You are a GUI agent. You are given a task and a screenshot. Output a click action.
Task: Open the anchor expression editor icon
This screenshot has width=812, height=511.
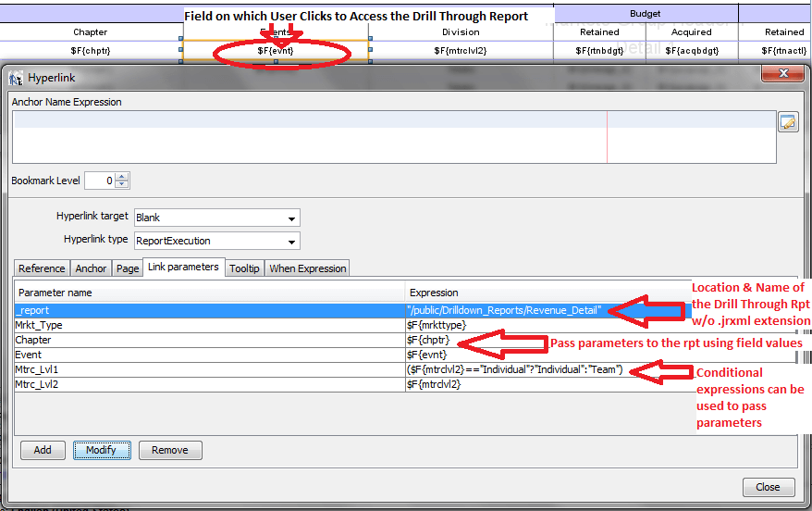[787, 122]
